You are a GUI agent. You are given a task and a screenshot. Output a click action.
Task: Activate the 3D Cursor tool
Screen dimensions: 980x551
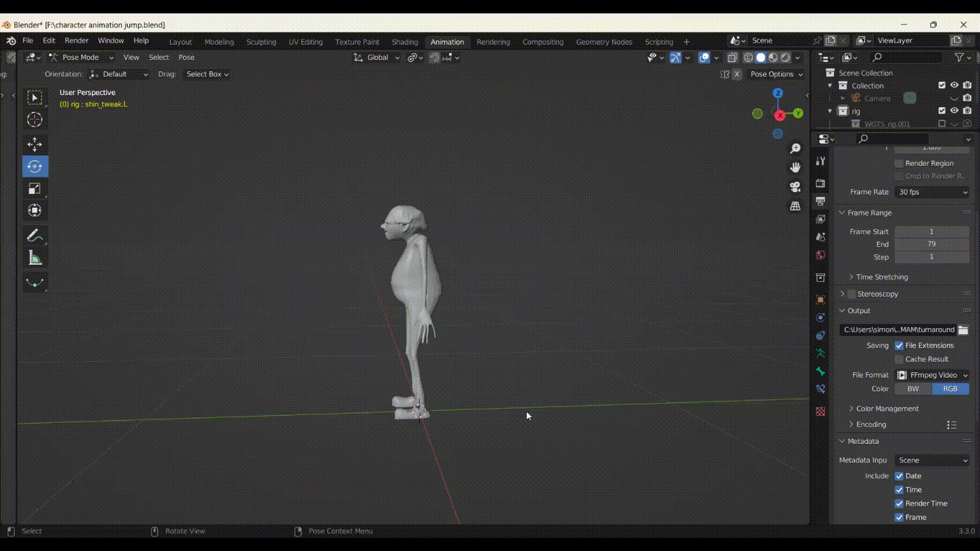click(x=35, y=119)
